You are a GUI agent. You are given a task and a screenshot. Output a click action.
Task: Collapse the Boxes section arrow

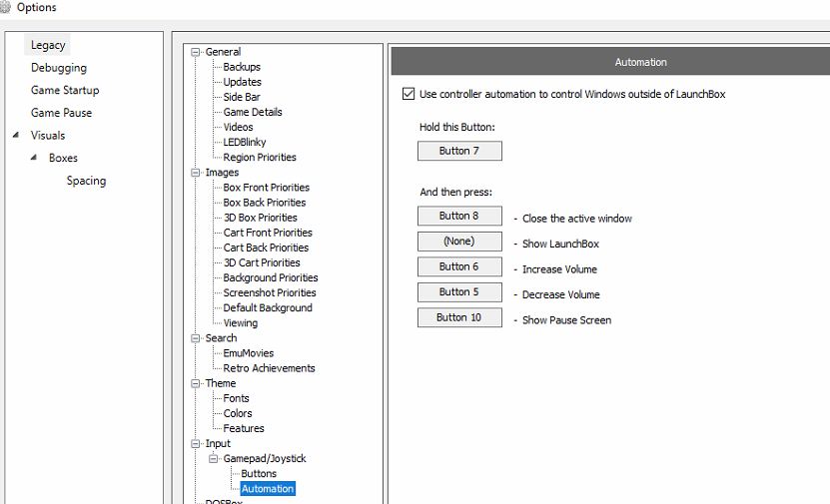coord(34,157)
